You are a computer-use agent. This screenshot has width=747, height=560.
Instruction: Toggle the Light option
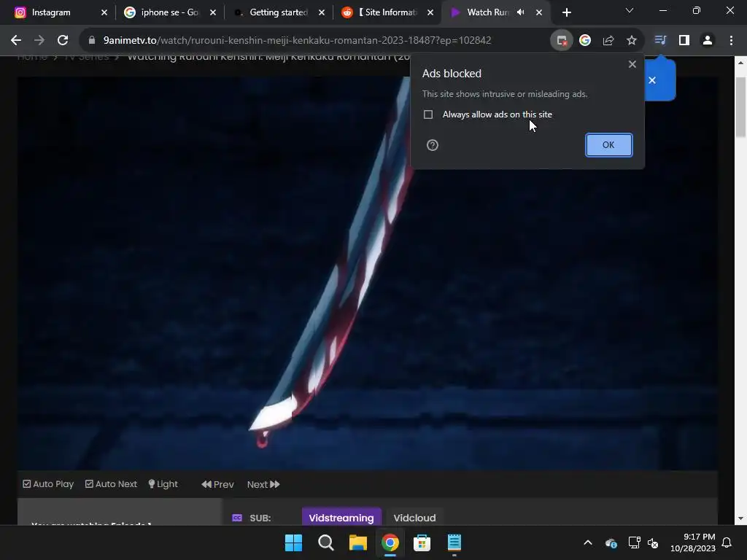tap(163, 484)
